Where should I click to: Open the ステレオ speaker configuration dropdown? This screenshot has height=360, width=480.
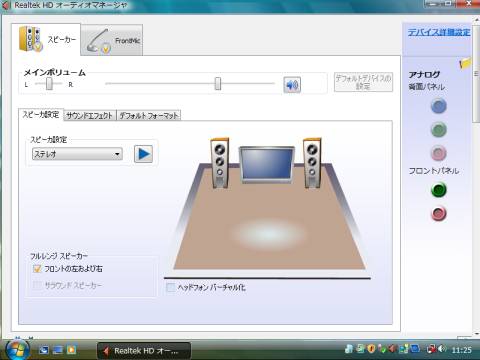[x=77, y=154]
